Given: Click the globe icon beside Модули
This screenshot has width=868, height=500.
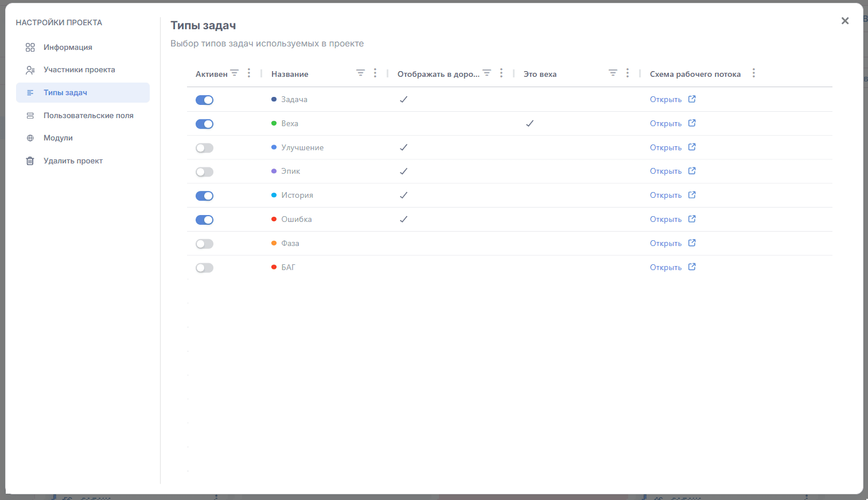Looking at the screenshot, I should coord(30,138).
